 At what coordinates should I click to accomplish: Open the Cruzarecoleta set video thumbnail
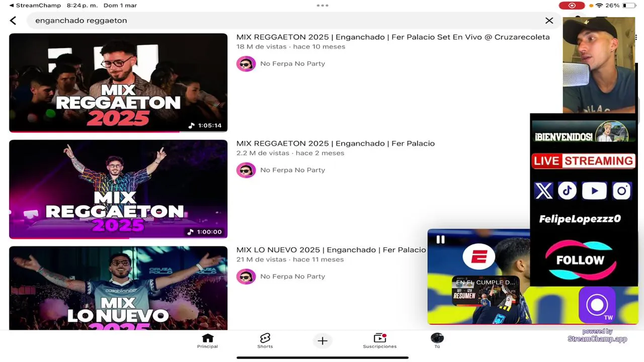(118, 82)
